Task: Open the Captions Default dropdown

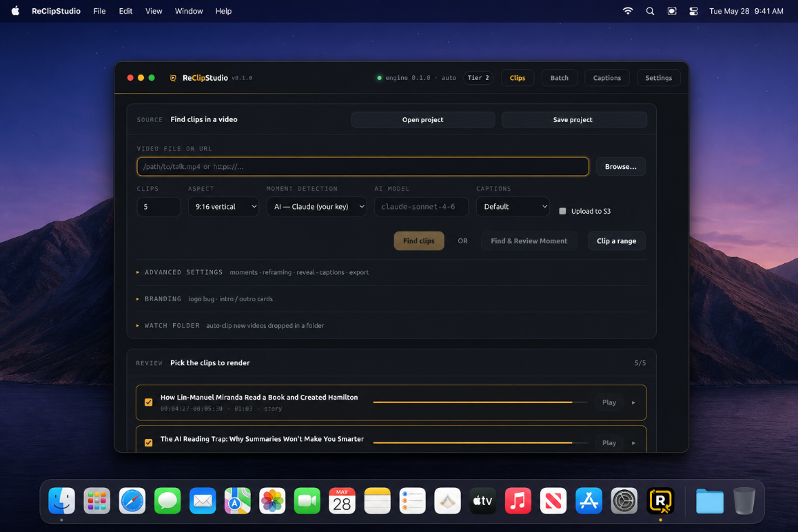Action: pos(513,207)
